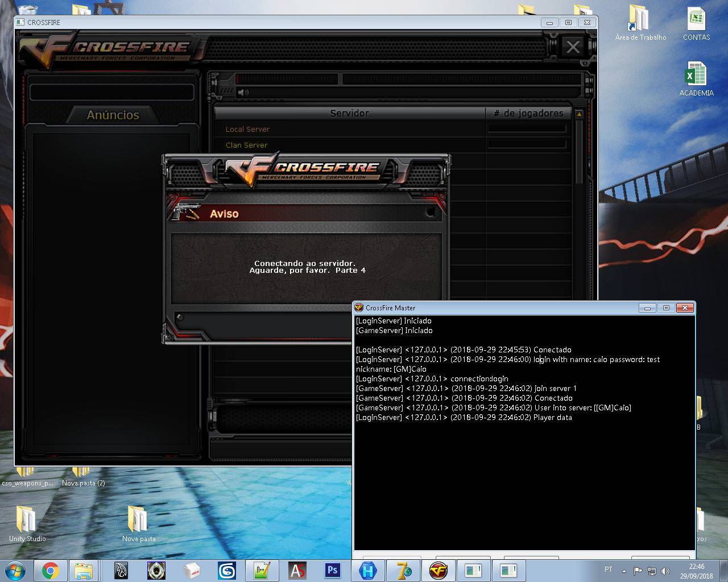The width and height of the screenshot is (728, 582).
Task: Open the taskbar clock showing 22:46
Action: click(697, 571)
